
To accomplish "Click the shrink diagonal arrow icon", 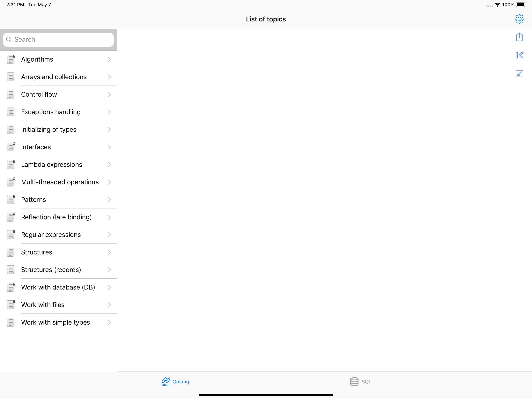I will (519, 74).
